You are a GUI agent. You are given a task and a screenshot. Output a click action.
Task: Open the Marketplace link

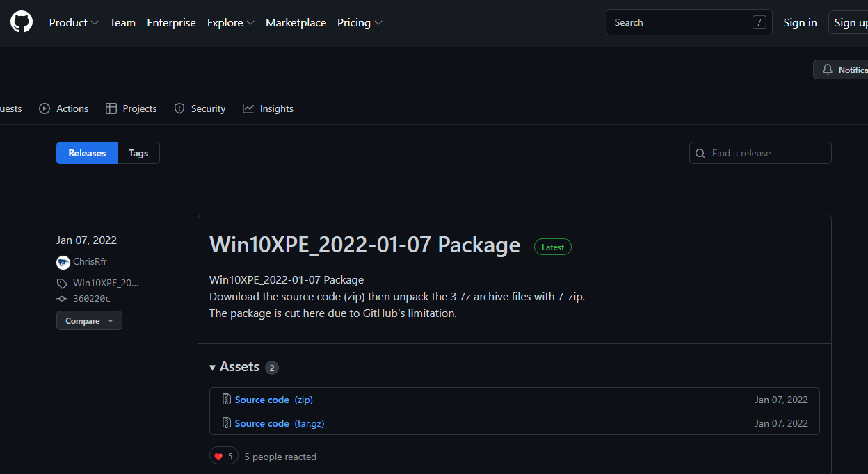(x=296, y=23)
